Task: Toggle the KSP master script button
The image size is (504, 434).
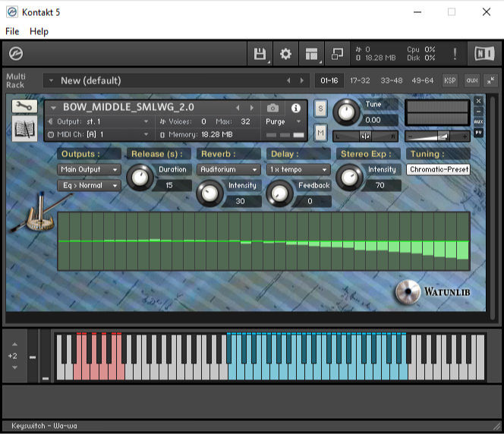Action: pos(449,80)
